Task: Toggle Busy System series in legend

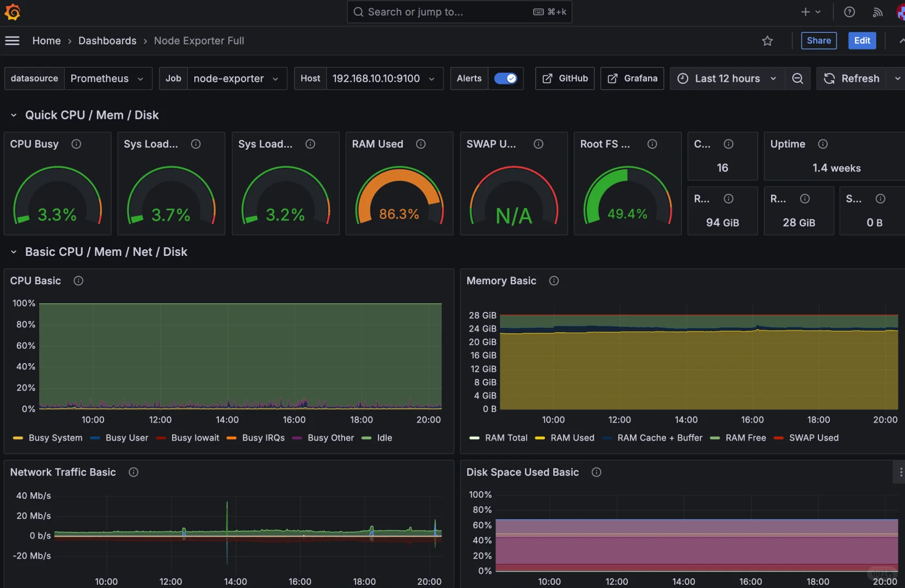Action: [x=48, y=438]
